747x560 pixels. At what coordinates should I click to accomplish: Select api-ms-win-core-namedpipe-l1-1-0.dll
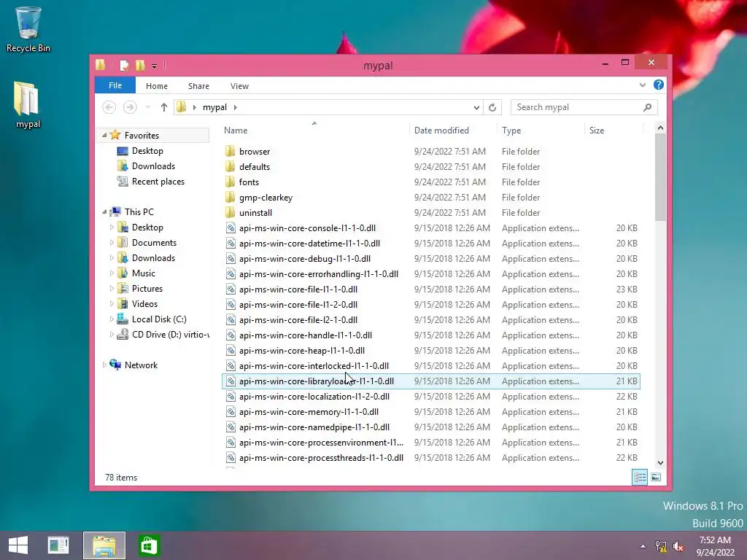pos(314,427)
